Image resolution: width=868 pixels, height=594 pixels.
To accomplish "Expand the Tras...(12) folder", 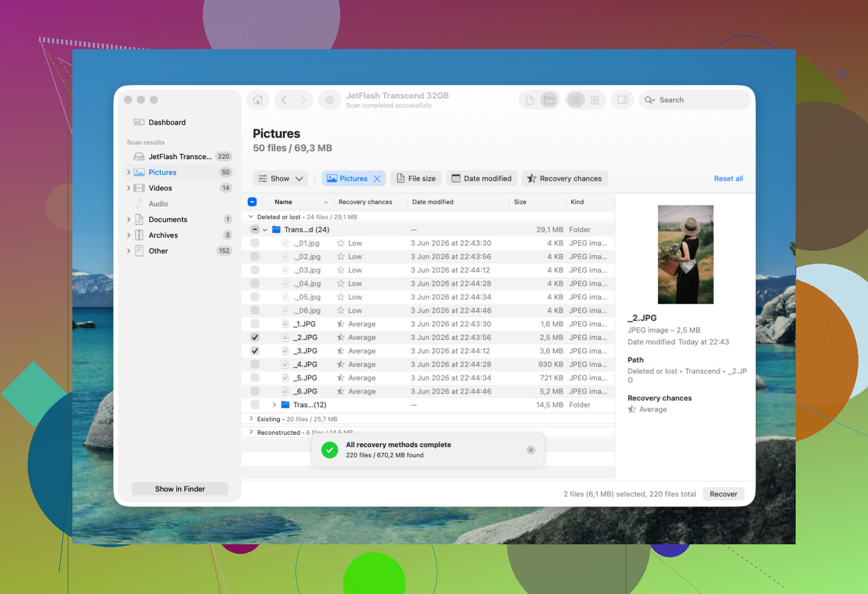I will [x=274, y=405].
